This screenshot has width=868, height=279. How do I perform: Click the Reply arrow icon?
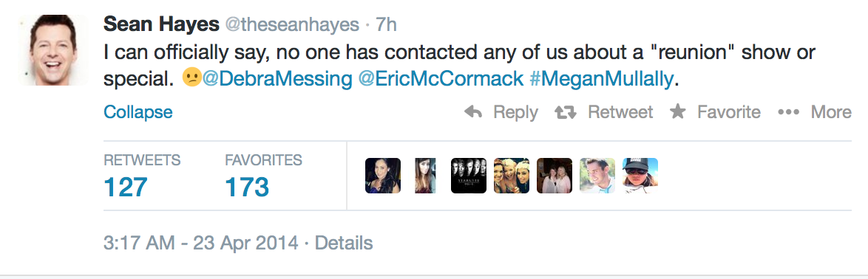(x=473, y=112)
